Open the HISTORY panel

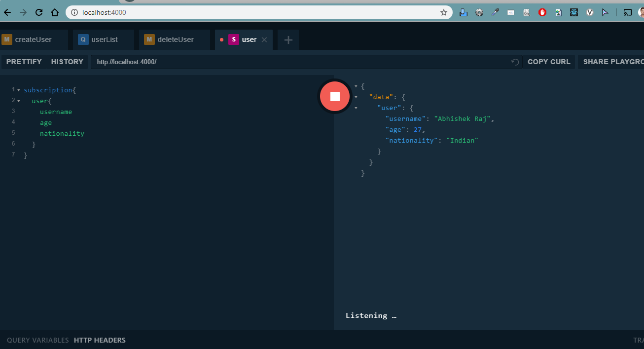(x=67, y=62)
